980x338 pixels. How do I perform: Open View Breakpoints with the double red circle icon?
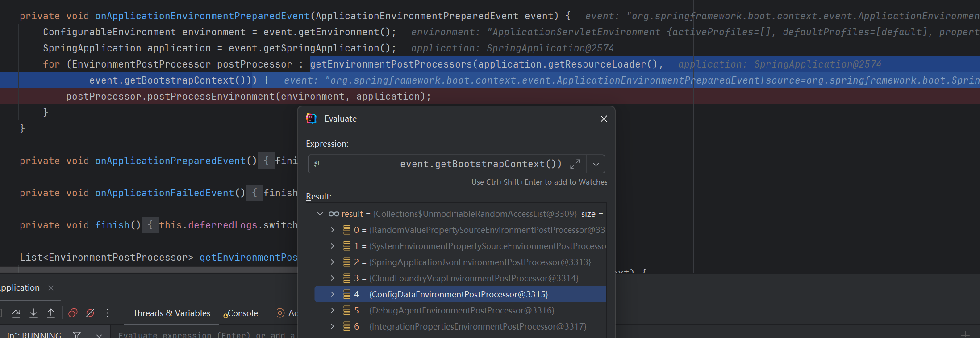coord(73,313)
